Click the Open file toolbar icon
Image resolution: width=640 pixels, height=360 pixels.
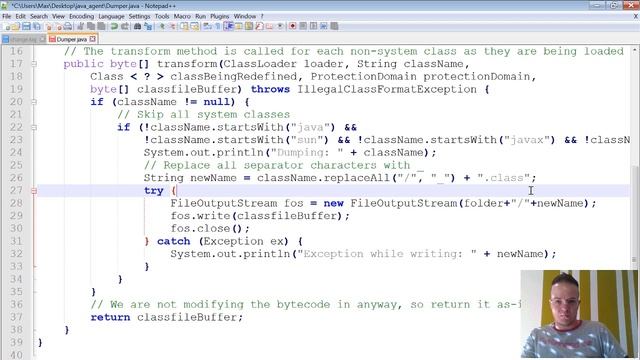click(16, 26)
